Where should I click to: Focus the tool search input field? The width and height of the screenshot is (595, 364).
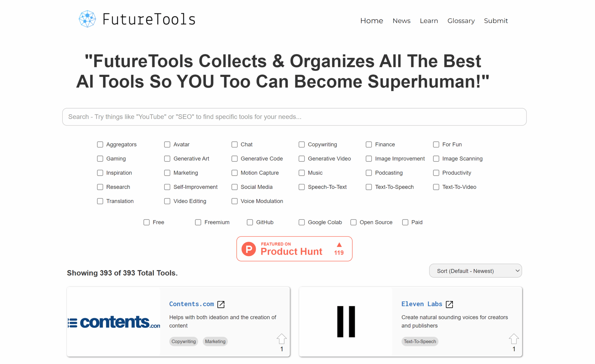point(294,117)
